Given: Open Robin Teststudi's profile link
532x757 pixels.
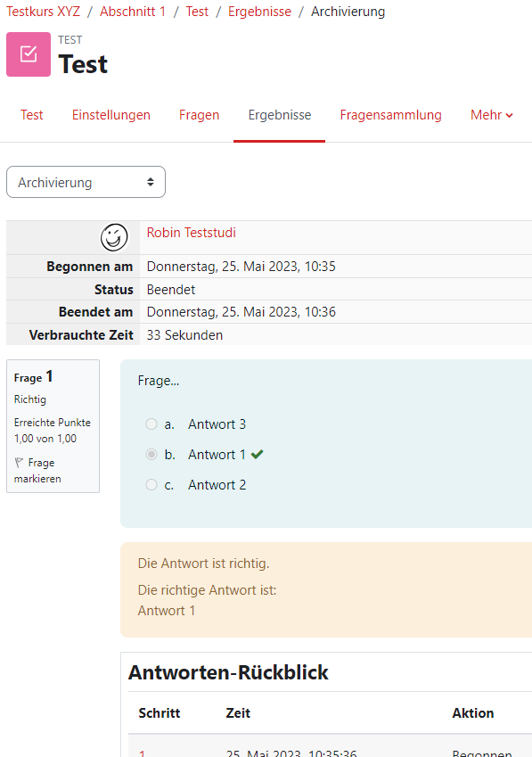Looking at the screenshot, I should pos(192,233).
